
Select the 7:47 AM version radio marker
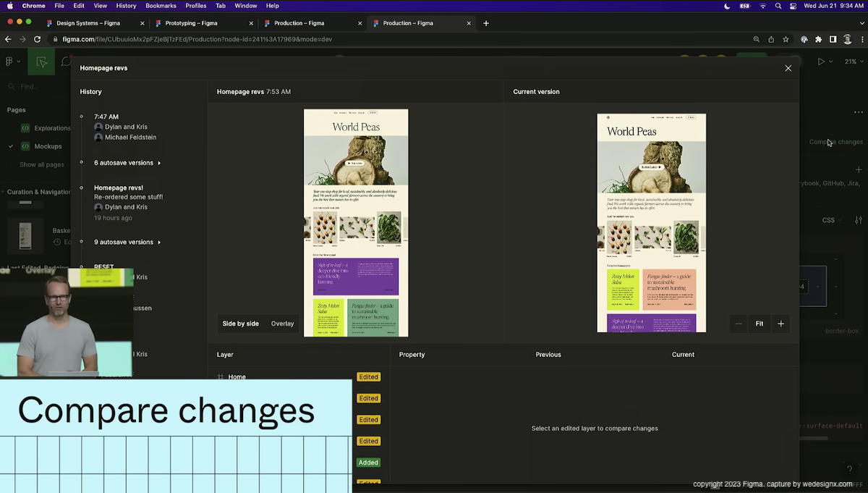pyautogui.click(x=82, y=117)
